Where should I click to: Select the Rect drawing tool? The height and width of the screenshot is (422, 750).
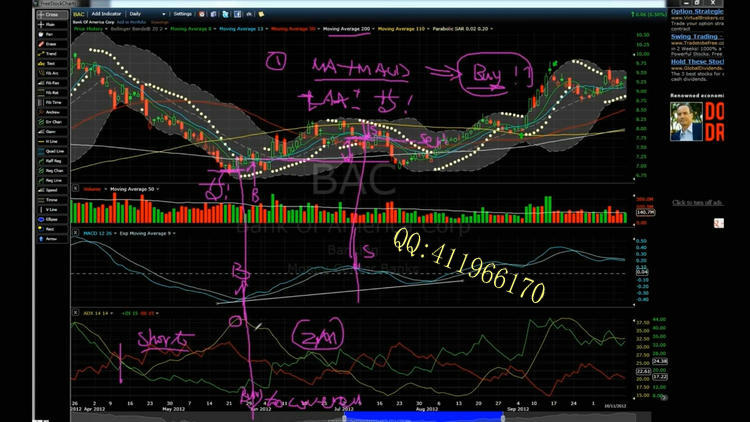(52, 229)
